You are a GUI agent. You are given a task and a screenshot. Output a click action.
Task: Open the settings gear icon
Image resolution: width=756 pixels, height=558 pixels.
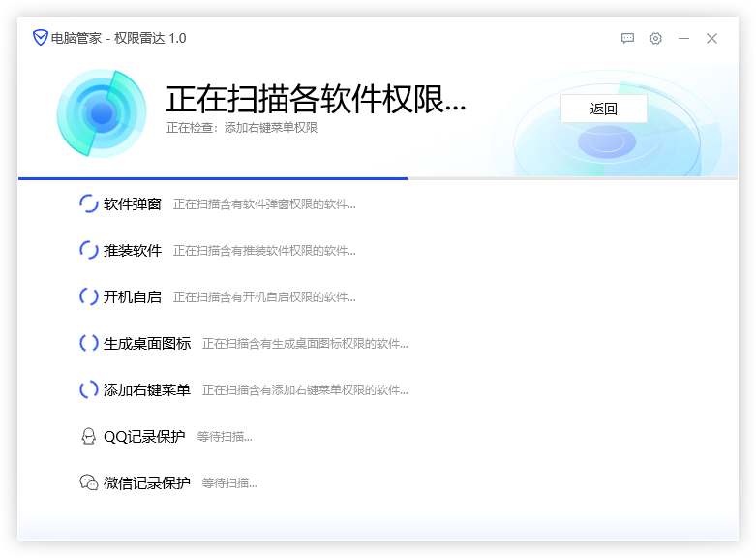(655, 38)
